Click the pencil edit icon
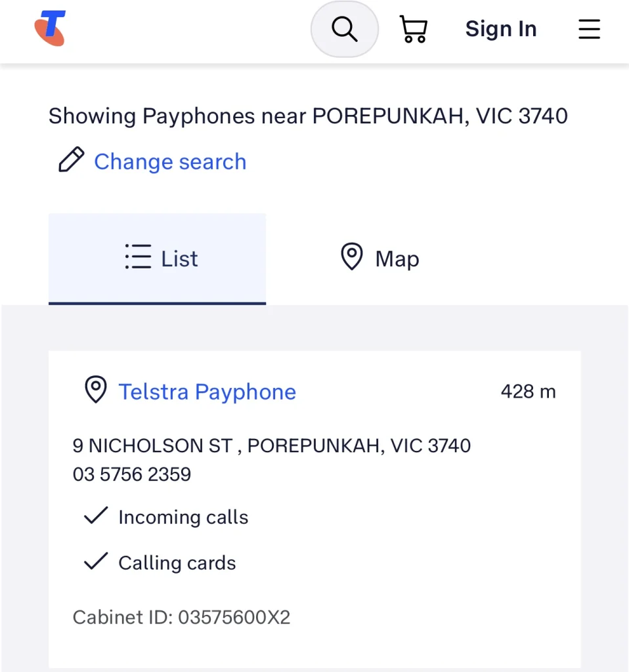 point(72,160)
